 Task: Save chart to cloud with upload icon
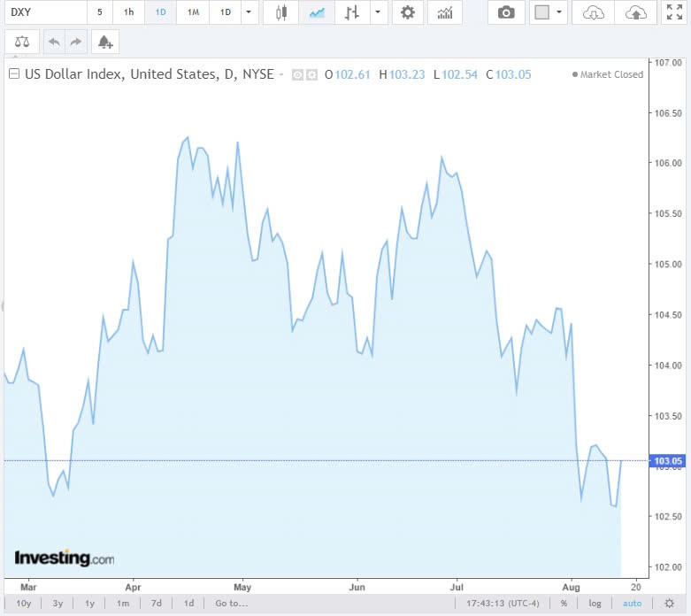[x=635, y=12]
